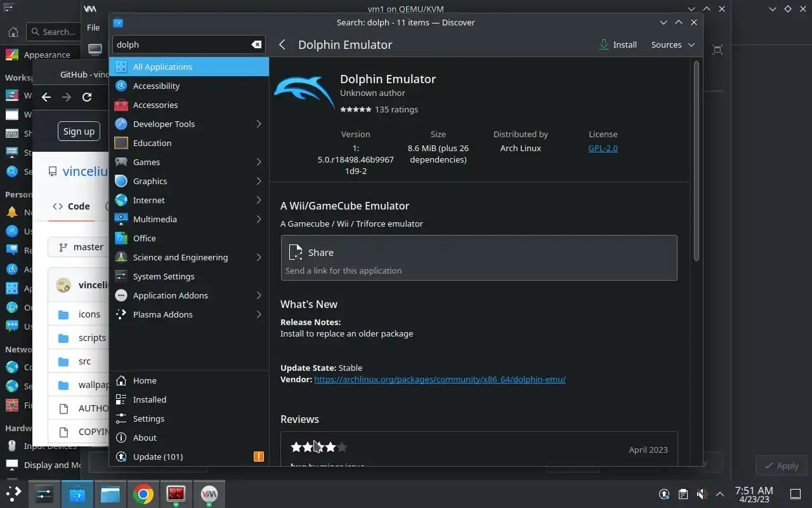
Task: Go back from Dolphin Emulator page
Action: (x=282, y=44)
